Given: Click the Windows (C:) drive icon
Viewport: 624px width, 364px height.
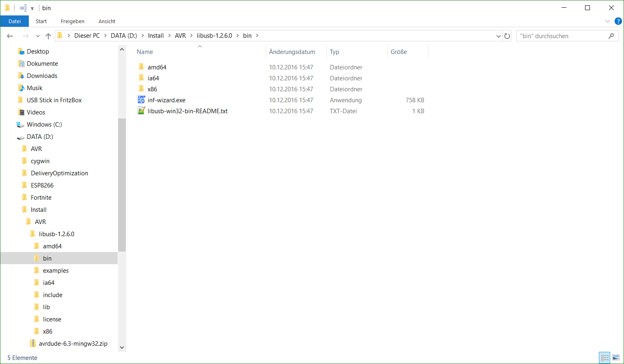Looking at the screenshot, I should [20, 124].
